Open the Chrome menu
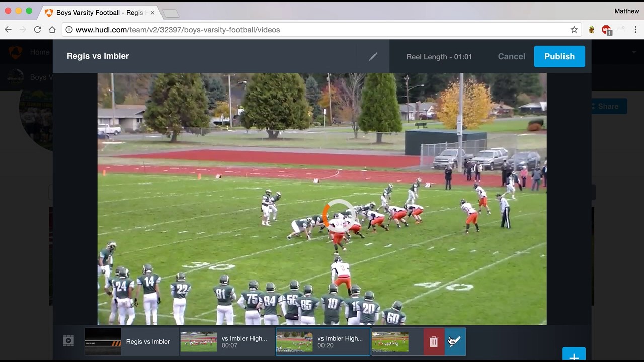The width and height of the screenshot is (644, 362). pos(636,30)
